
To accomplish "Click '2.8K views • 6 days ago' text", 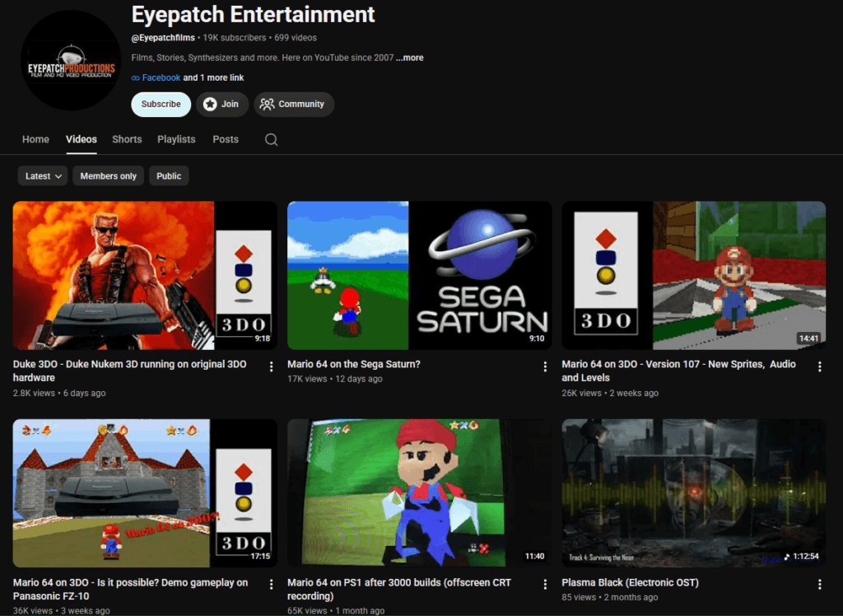I will click(59, 394).
